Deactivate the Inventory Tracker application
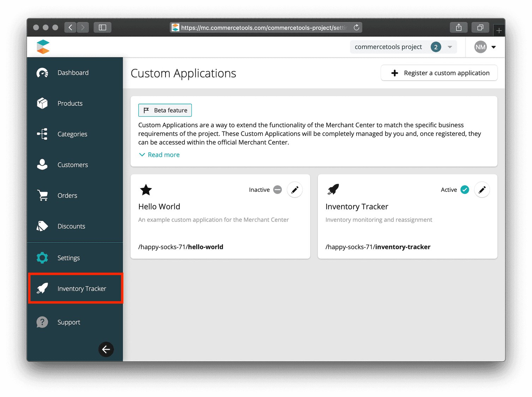The width and height of the screenshot is (532, 397). coord(465,190)
